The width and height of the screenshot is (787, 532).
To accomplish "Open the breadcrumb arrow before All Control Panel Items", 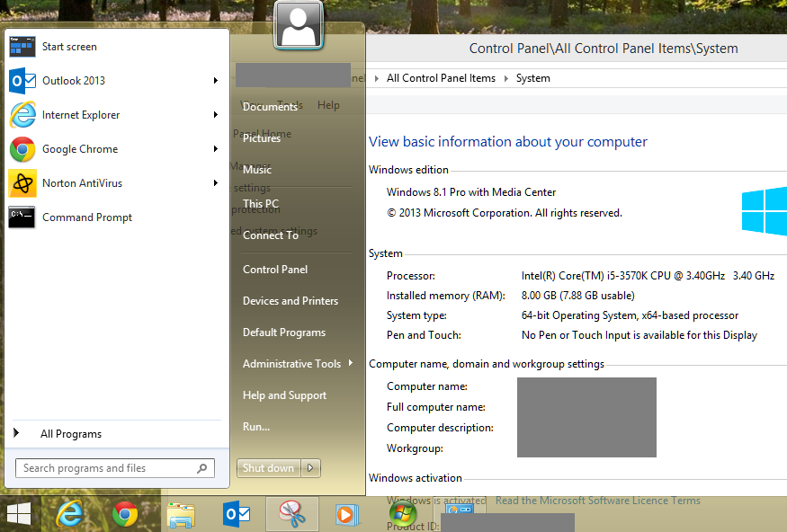I will pos(377,79).
